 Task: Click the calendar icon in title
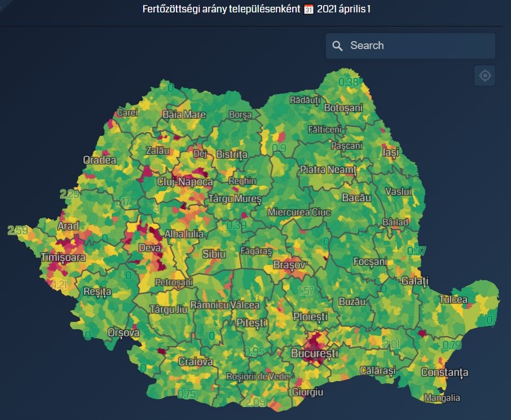point(308,11)
